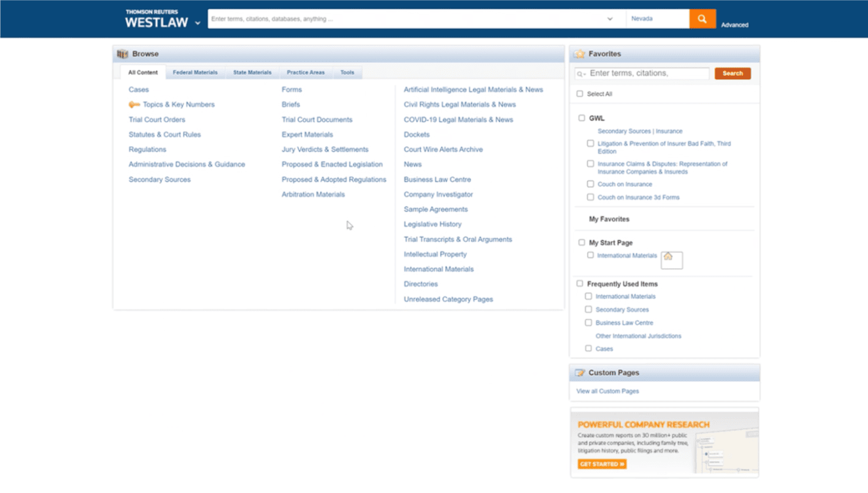Open the Regulations link

coord(147,150)
